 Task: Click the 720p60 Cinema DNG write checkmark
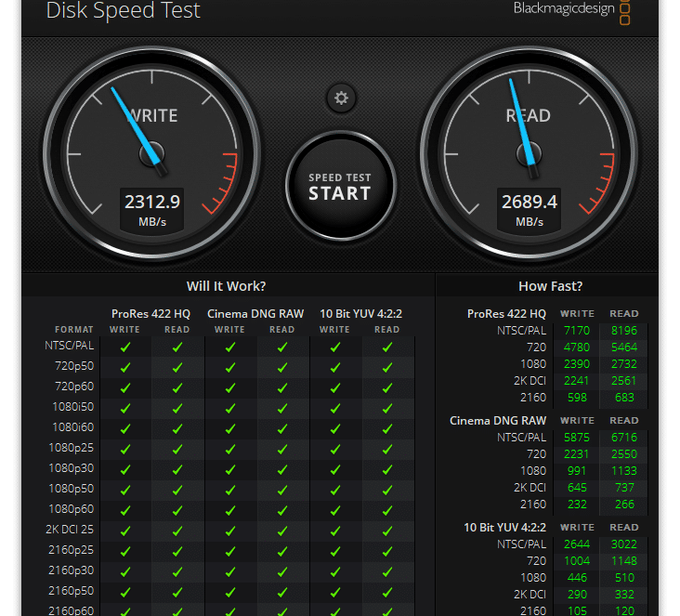[230, 387]
